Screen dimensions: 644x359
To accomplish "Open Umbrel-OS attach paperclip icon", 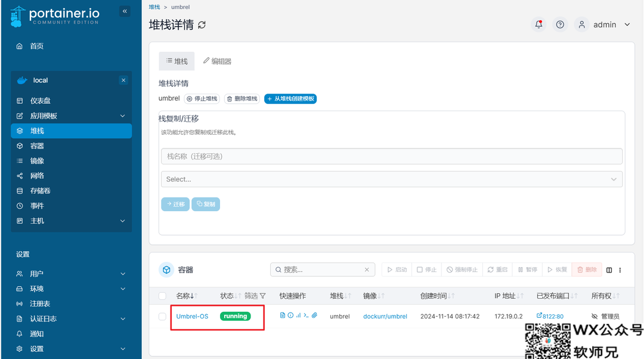I will pos(314,315).
